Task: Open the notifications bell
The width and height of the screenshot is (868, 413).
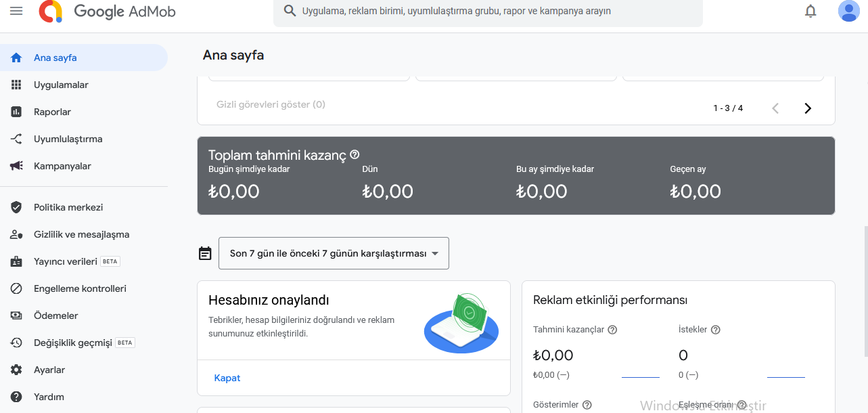Action: [810, 11]
